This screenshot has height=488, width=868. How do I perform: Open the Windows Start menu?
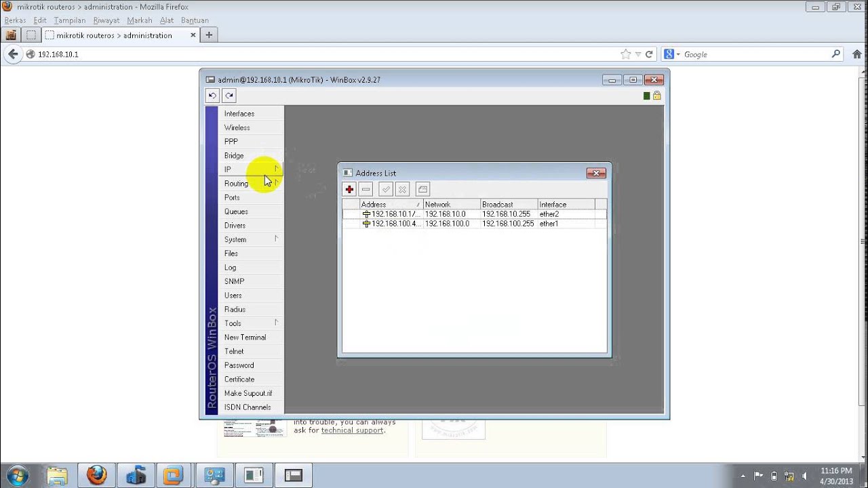17,475
